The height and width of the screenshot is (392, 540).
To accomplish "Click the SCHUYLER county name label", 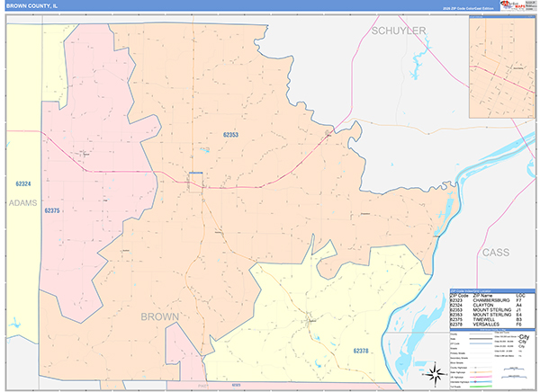I will point(399,31).
